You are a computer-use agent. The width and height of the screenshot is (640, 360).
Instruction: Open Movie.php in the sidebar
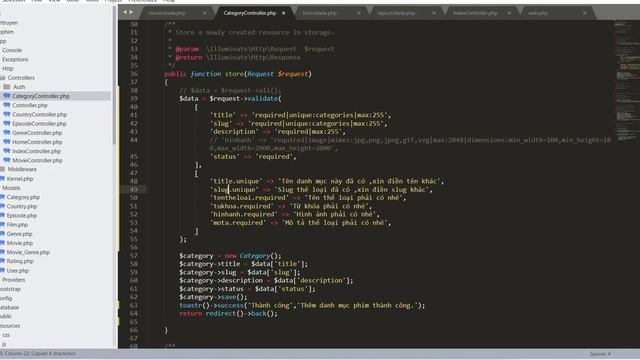(x=20, y=243)
